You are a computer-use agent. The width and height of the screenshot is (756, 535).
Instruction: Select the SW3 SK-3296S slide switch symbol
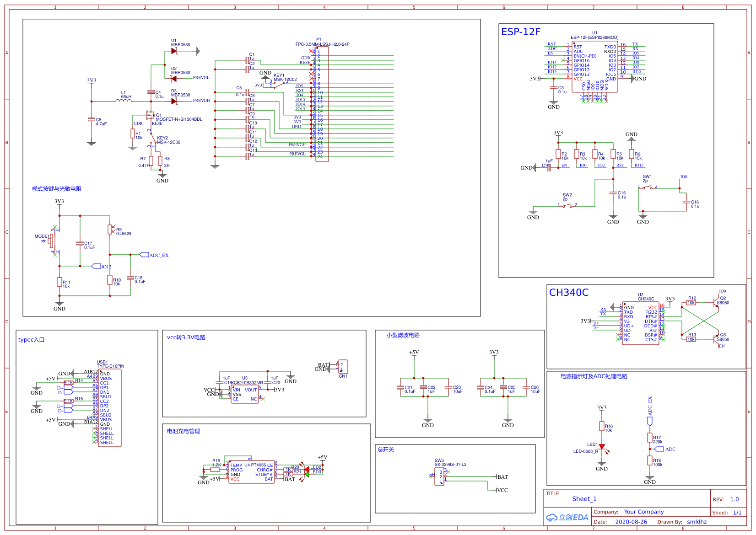[x=439, y=476]
